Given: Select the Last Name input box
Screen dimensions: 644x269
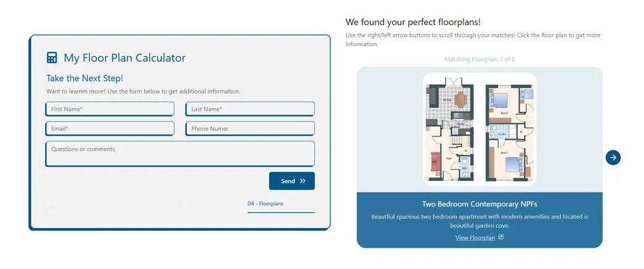Looking at the screenshot, I should (x=250, y=109).
